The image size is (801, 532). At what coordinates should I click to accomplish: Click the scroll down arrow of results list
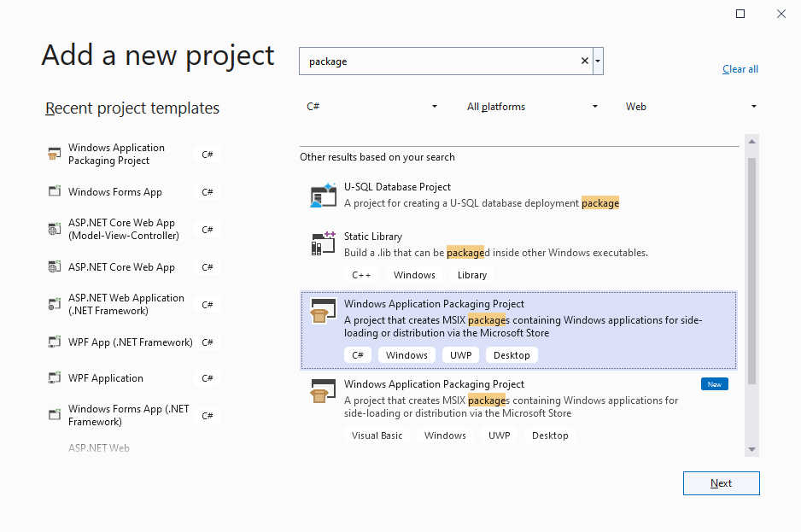(x=751, y=449)
